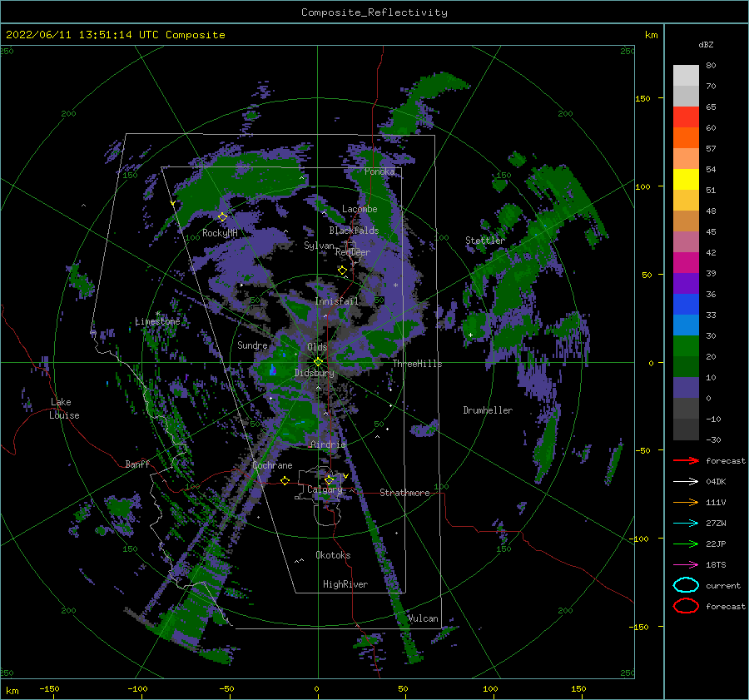The image size is (749, 700).
Task: Click the yellow diamond marker near RockyMH
Action: point(222,217)
